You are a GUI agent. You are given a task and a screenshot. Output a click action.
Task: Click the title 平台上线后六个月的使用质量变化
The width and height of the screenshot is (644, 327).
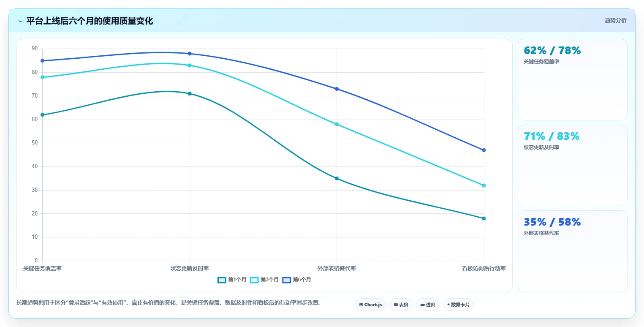[x=90, y=21]
